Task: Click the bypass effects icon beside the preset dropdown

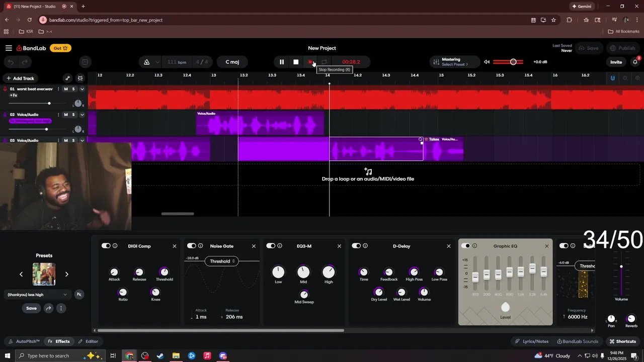Action: (79, 295)
